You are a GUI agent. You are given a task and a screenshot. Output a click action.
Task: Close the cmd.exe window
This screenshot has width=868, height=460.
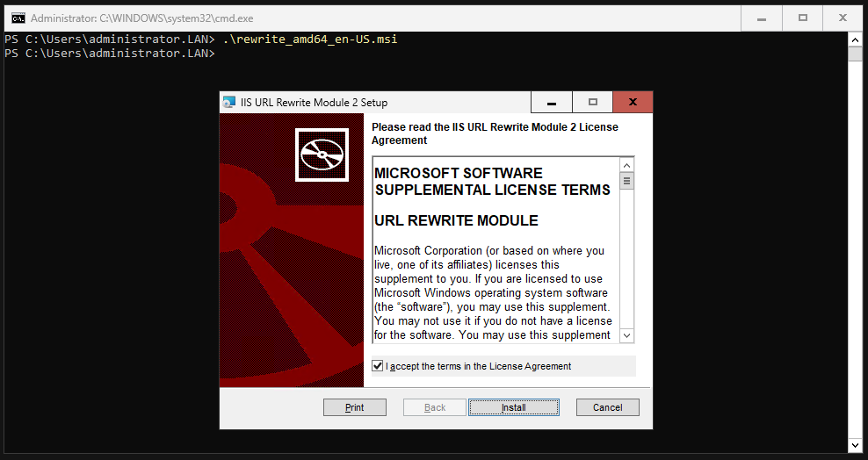(843, 18)
